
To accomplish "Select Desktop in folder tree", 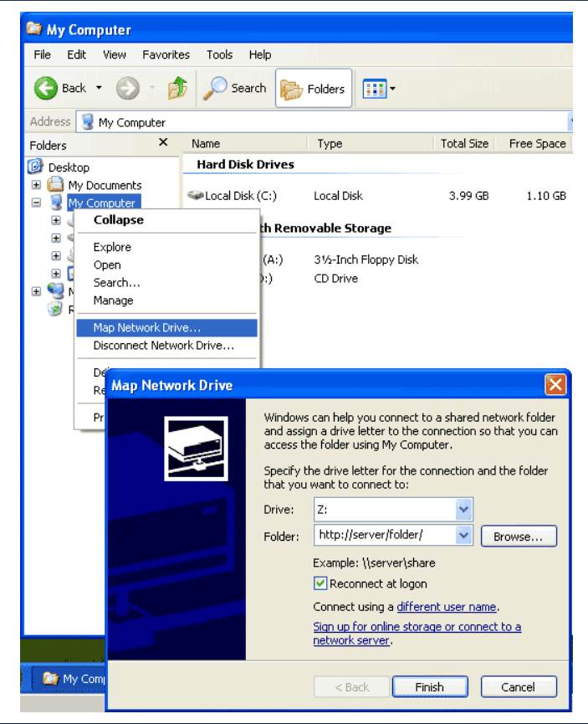I will click(x=69, y=167).
